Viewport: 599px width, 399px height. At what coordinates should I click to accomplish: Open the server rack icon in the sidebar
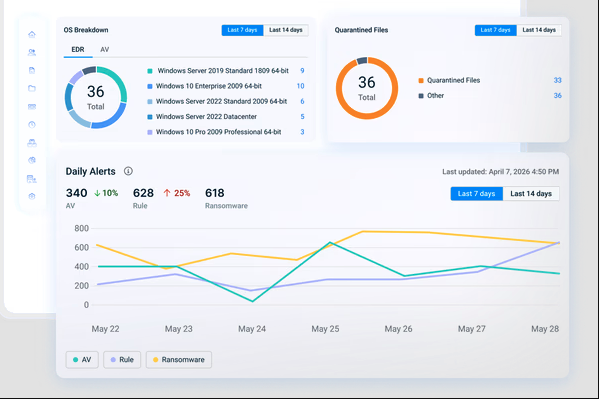click(x=32, y=107)
